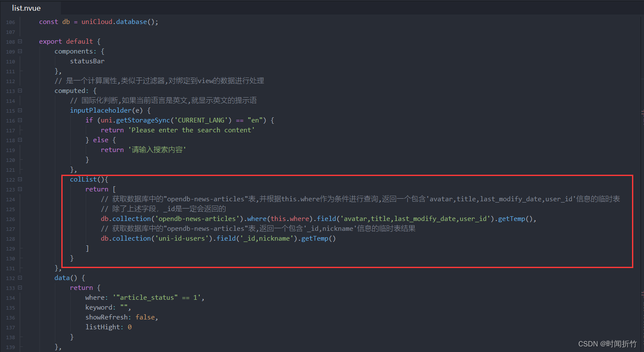The height and width of the screenshot is (352, 644).
Task: Click the listHight property
Action: point(102,327)
